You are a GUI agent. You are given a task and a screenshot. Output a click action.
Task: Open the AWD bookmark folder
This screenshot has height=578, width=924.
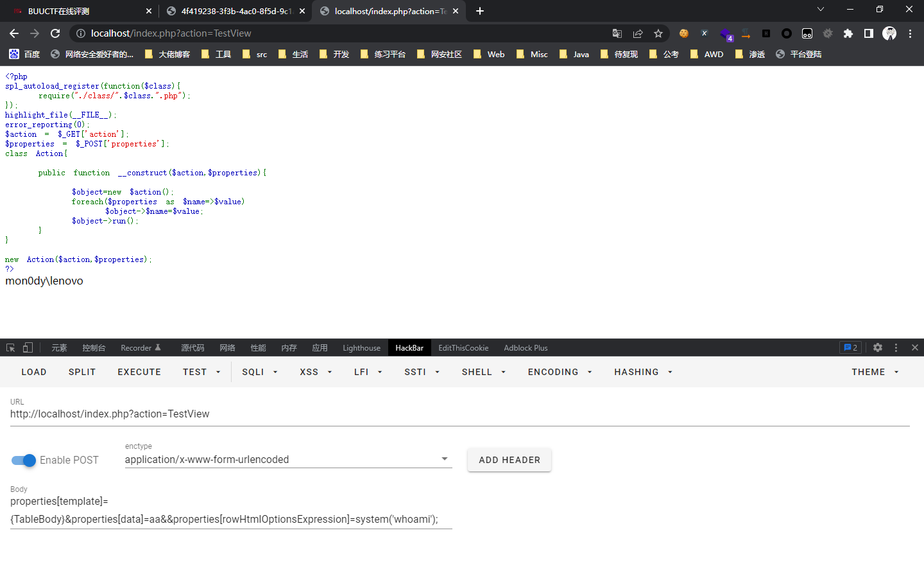pos(706,54)
